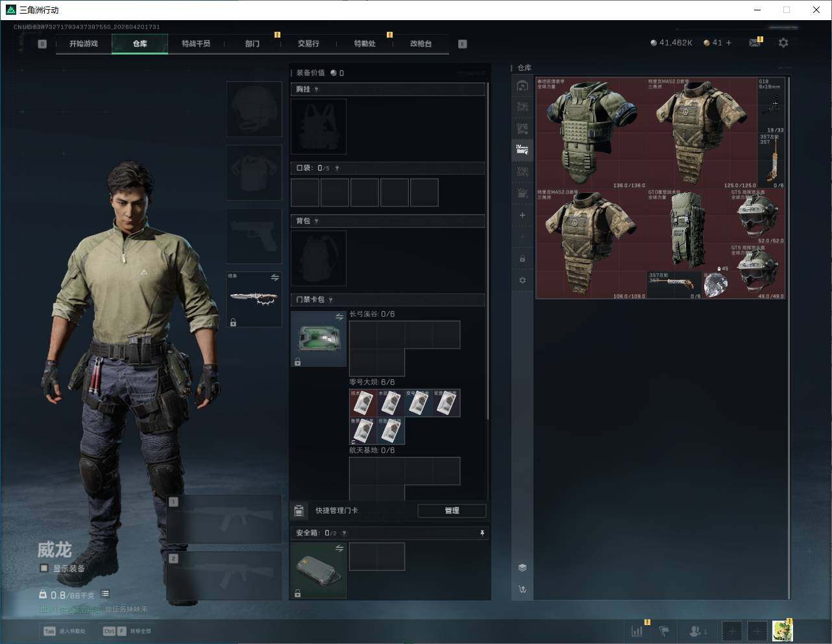
Task: Switch to the 交易行 tab
Action: (x=308, y=43)
